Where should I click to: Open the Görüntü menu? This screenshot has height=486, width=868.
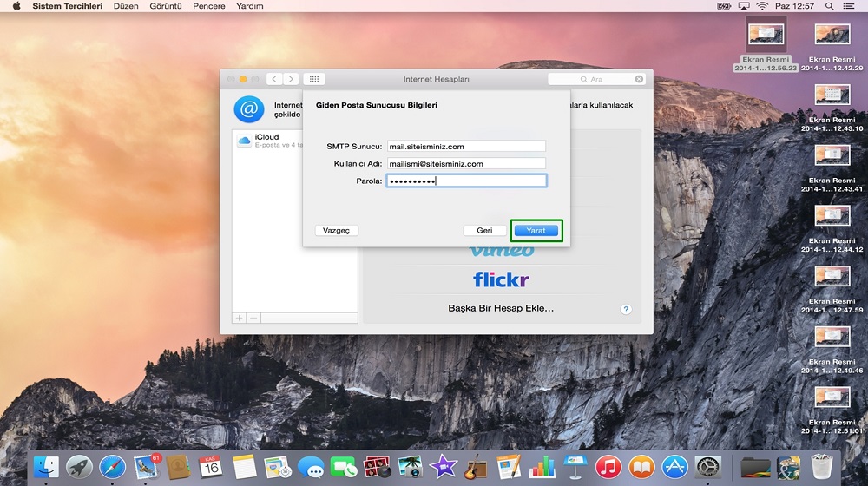(x=166, y=6)
